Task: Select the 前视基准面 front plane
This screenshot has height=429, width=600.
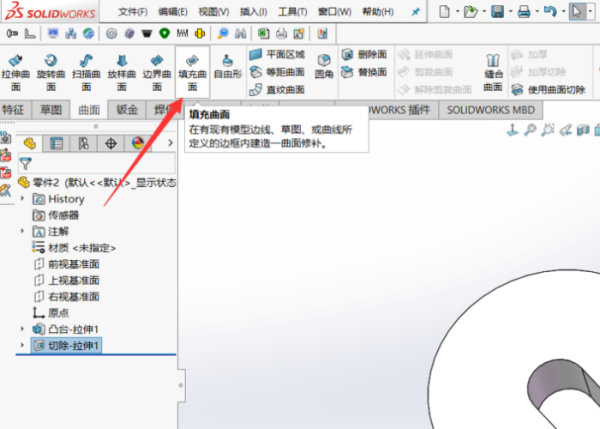Action: 67,264
